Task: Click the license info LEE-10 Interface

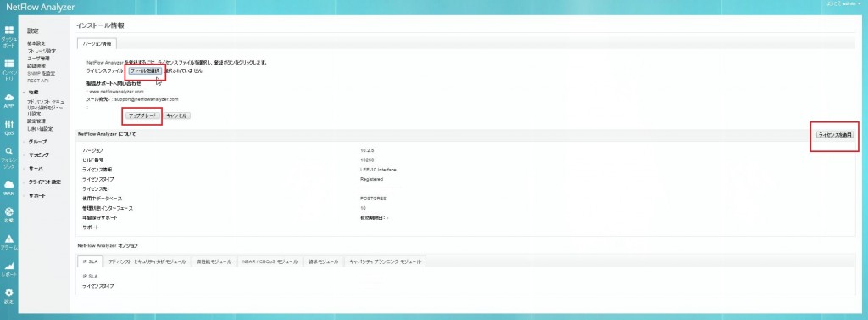Action: click(378, 170)
